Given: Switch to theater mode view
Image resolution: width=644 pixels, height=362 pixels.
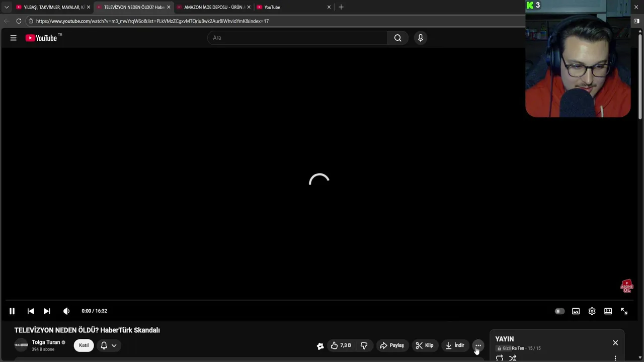Looking at the screenshot, I should pos(608,311).
